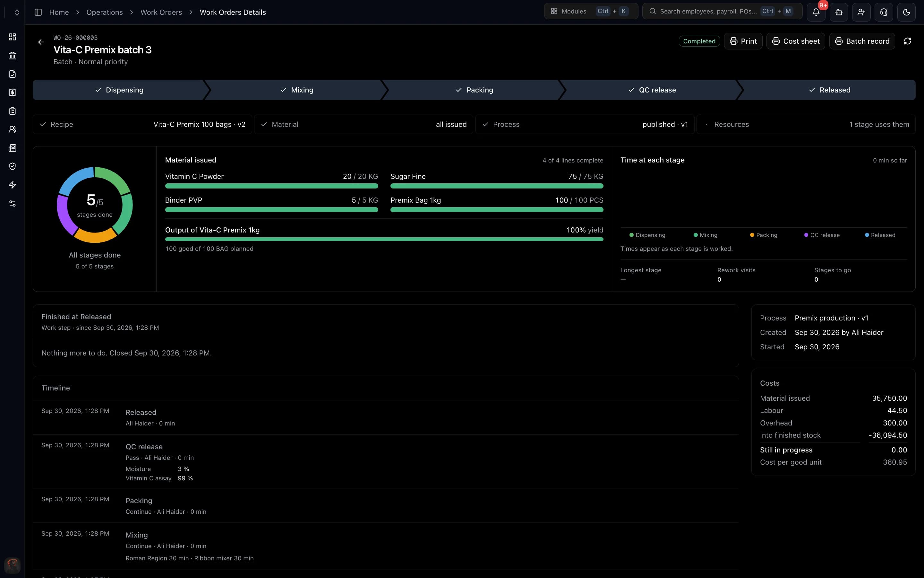The width and height of the screenshot is (924, 578).
Task: Open the Batch record
Action: 862,41
